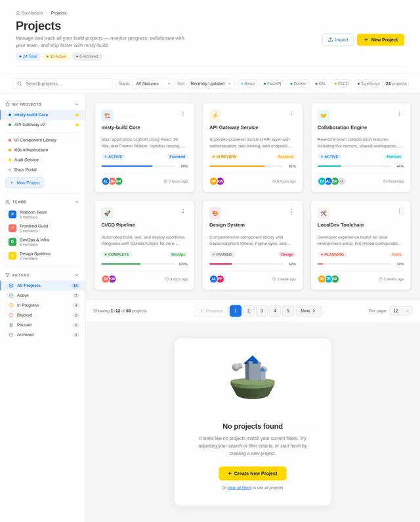Click the lightning bolt icon on API Gateway card
Screen dimensions: 420x522
click(215, 116)
